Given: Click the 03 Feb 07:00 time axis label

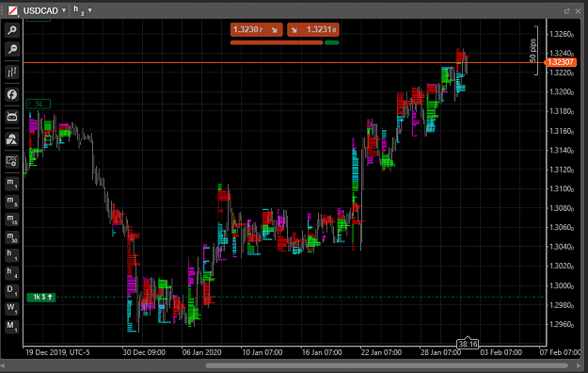Looking at the screenshot, I should tap(501, 352).
